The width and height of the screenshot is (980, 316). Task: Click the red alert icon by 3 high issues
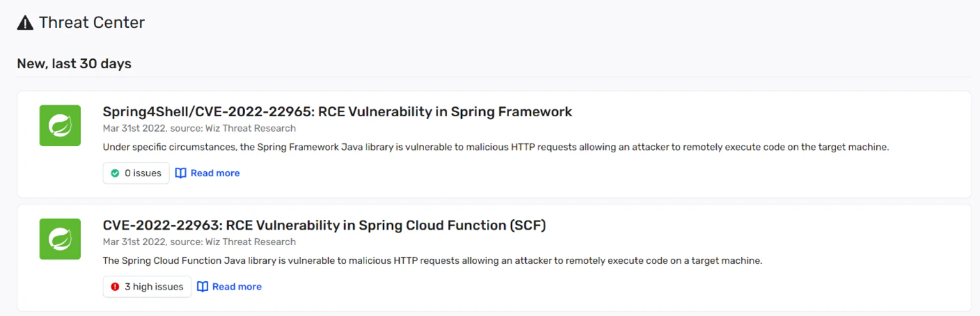tap(115, 287)
